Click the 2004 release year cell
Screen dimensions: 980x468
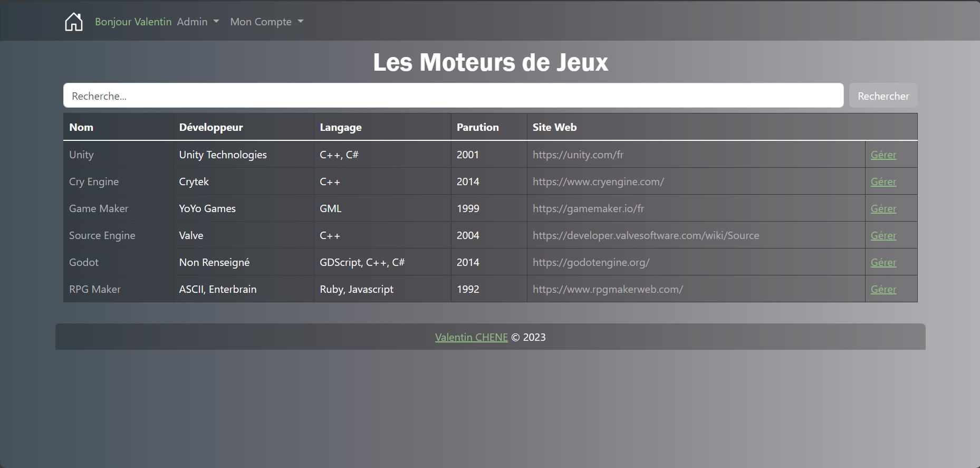click(489, 235)
